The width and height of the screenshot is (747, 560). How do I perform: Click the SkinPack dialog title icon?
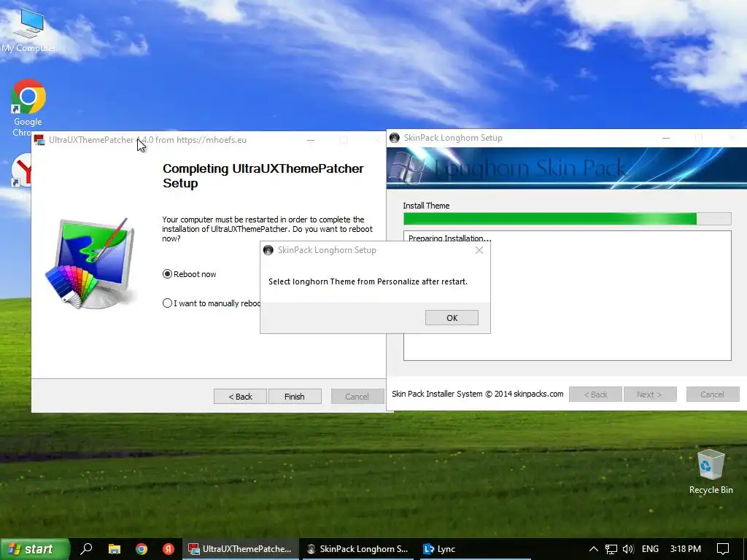(x=268, y=250)
